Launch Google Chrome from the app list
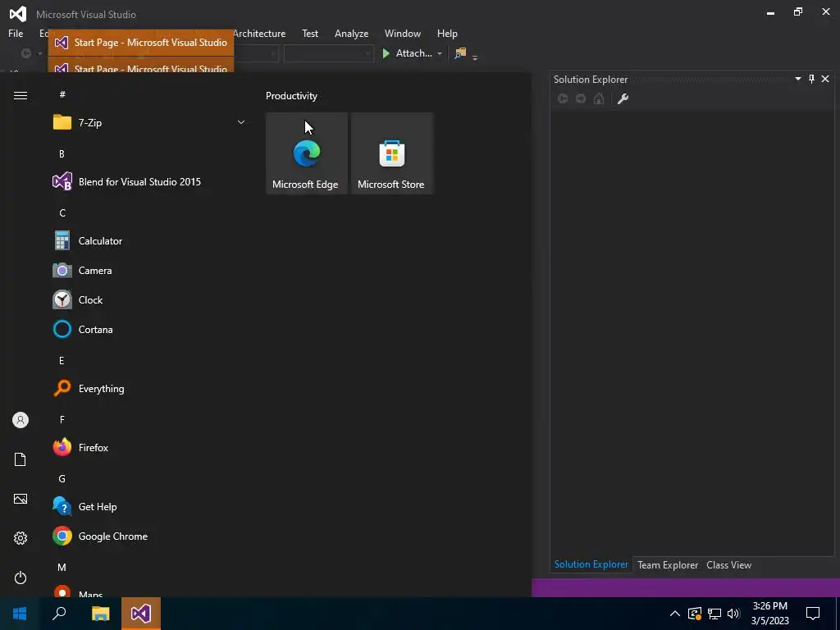The width and height of the screenshot is (840, 630). coord(150,536)
